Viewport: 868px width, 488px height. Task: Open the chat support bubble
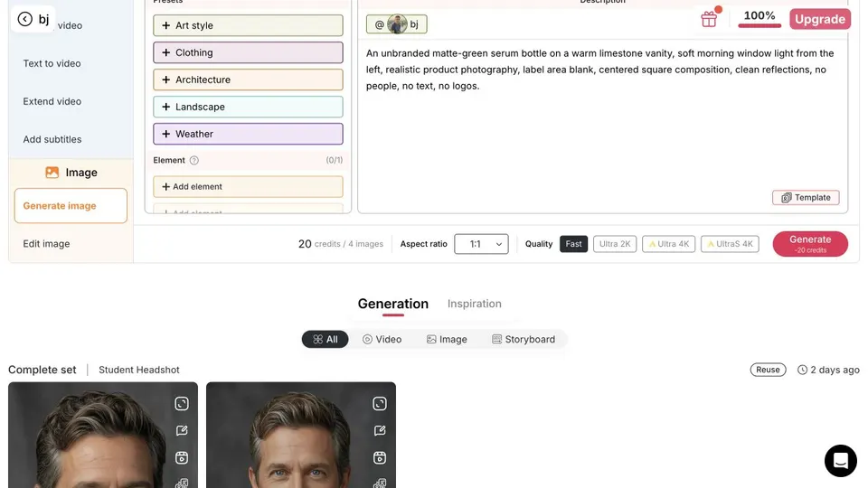pos(840,461)
